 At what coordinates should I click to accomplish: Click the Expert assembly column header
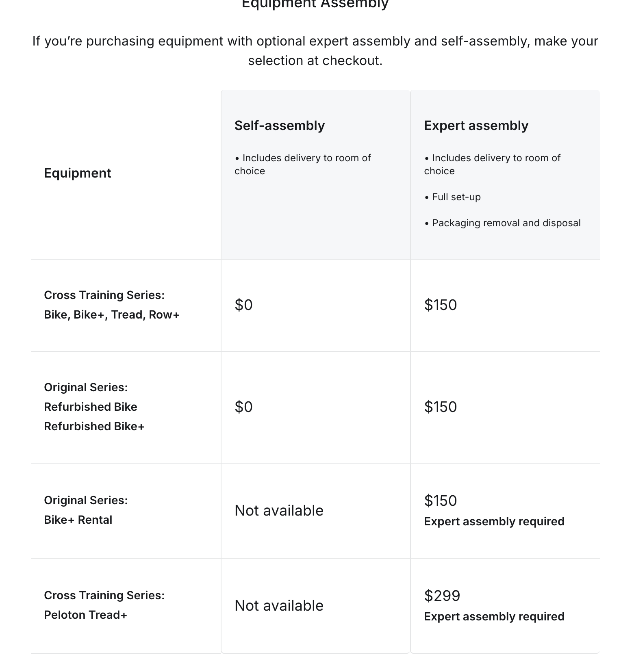(x=476, y=126)
